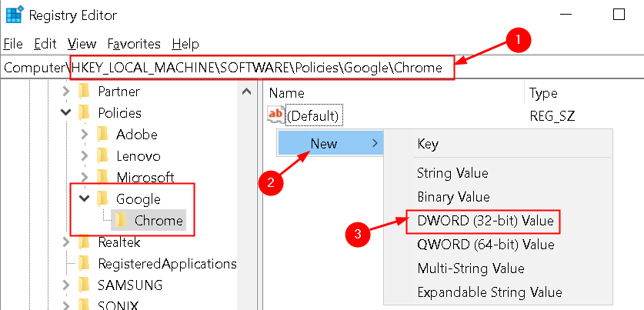Expand the Microsoft key chevron
The width and height of the screenshot is (644, 310).
84,178
